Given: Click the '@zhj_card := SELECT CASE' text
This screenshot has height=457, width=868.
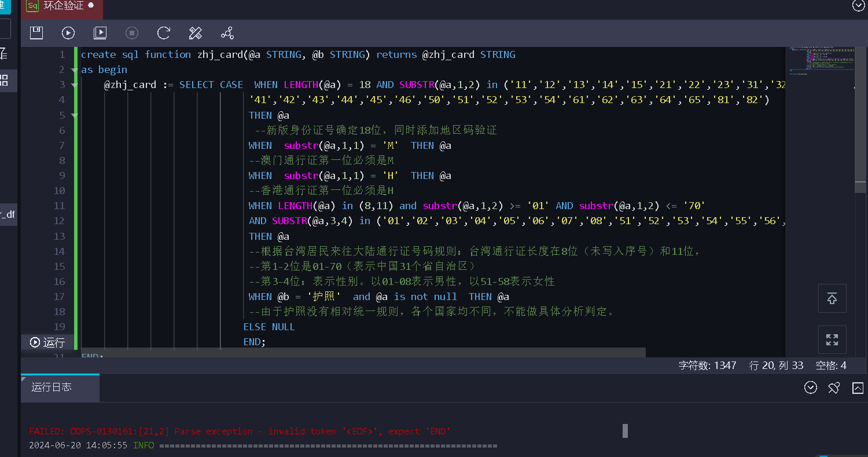Looking at the screenshot, I should click(174, 85).
